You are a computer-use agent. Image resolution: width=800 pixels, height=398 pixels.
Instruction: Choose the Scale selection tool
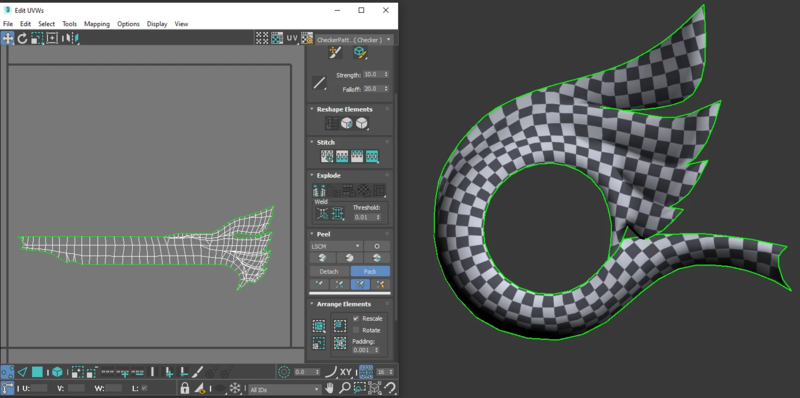click(37, 38)
